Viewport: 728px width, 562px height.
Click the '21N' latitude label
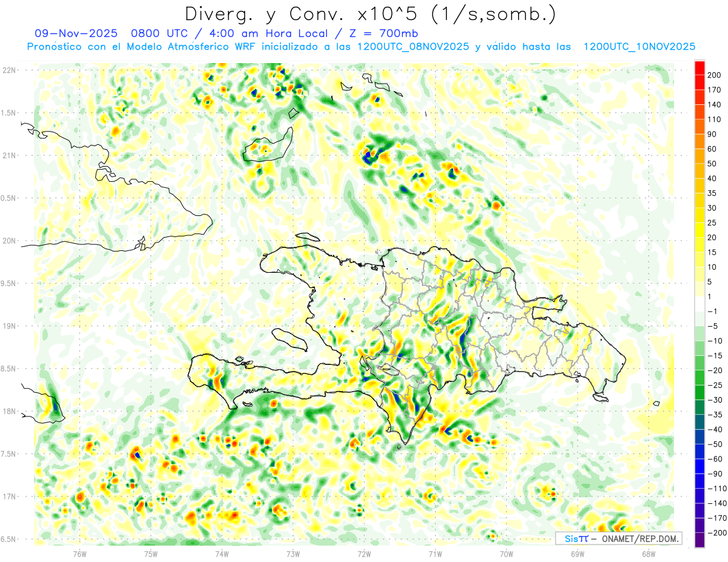[9, 156]
